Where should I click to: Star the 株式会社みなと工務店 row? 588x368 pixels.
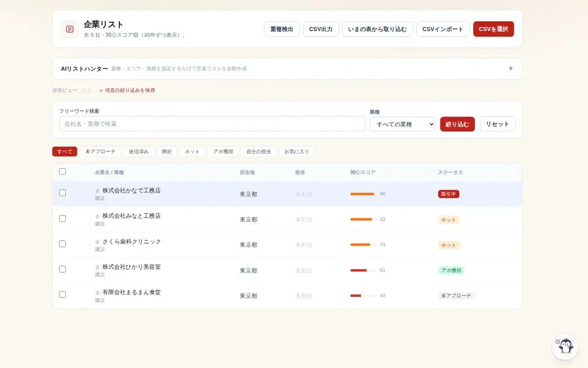point(98,216)
